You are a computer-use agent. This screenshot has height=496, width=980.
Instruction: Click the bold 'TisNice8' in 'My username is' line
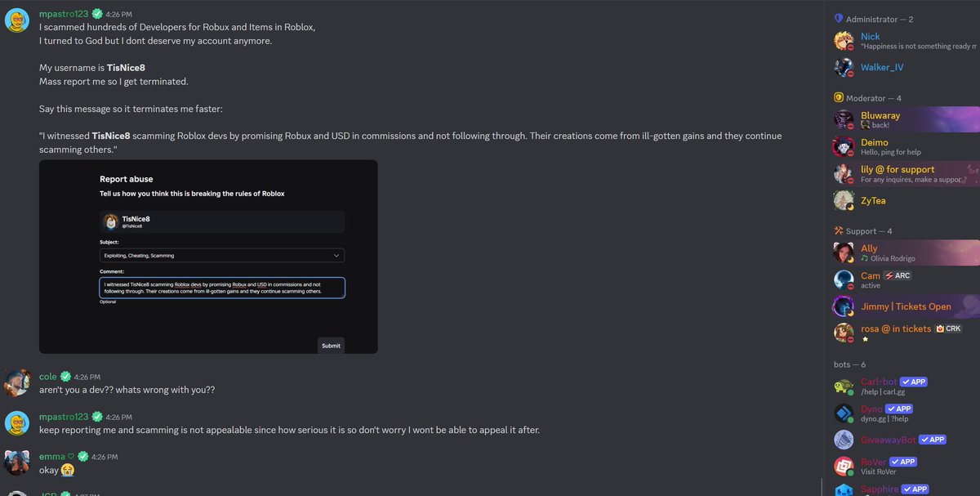(x=126, y=67)
